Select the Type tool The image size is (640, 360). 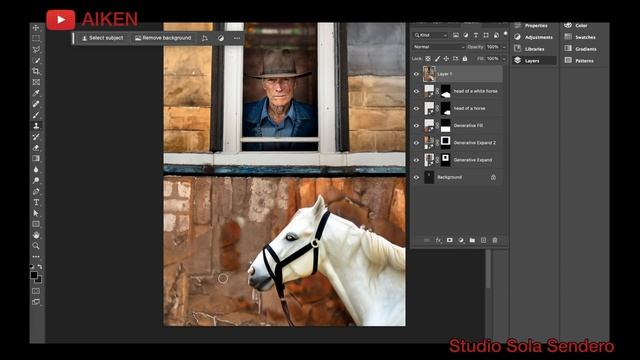click(x=36, y=202)
